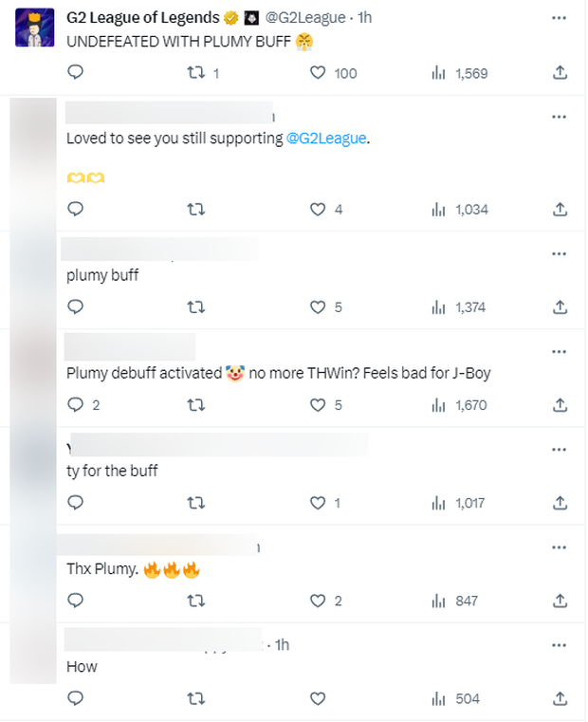The image size is (588, 722).
Task: Open more menu on 'plumy buff' reply
Action: click(x=560, y=252)
